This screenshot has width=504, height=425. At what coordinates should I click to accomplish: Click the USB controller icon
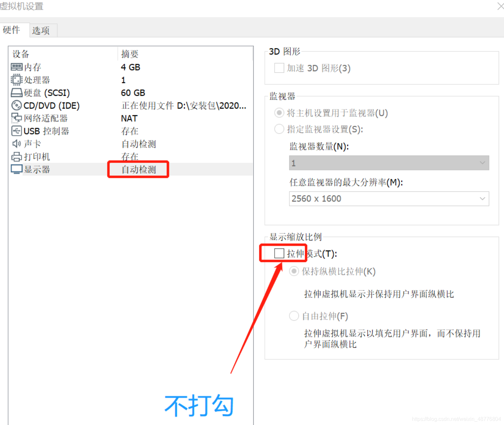pos(16,131)
